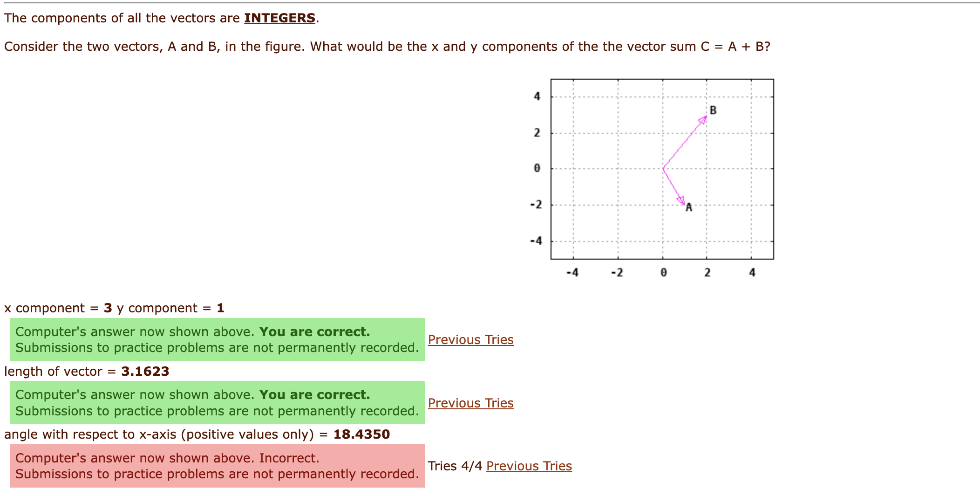Screen dimensions: 980x496
Task: Click the green correct box for vector length
Action: tap(217, 403)
